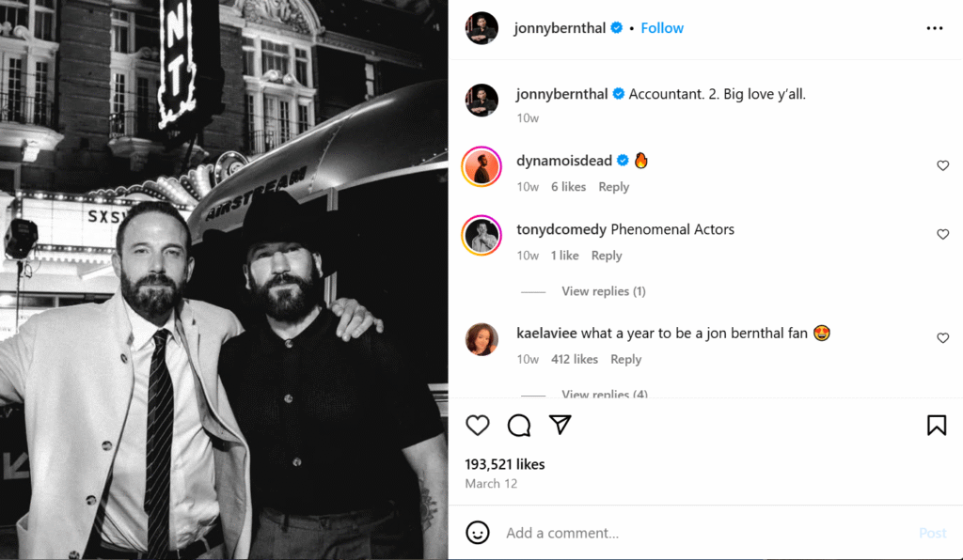Follow the jonnybernthal account

pos(662,28)
